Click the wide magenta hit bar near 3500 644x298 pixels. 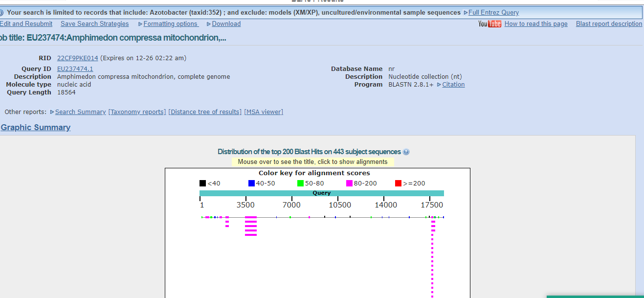click(251, 217)
